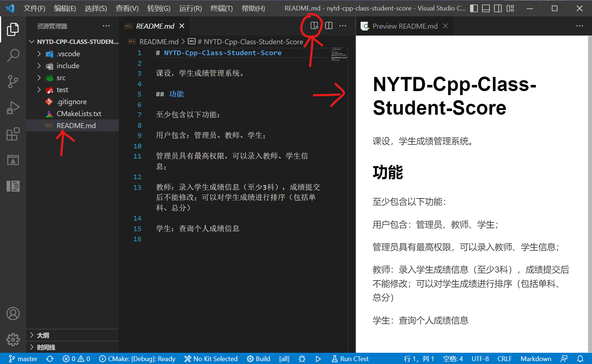592x364 pixels.
Task: Toggle the secondary sidebar layout button
Action: click(498, 8)
